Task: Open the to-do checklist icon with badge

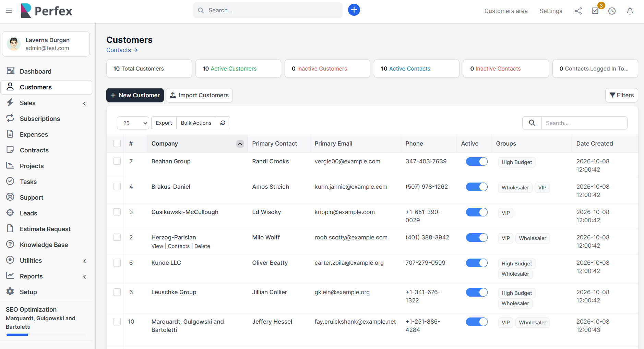Action: click(x=595, y=11)
